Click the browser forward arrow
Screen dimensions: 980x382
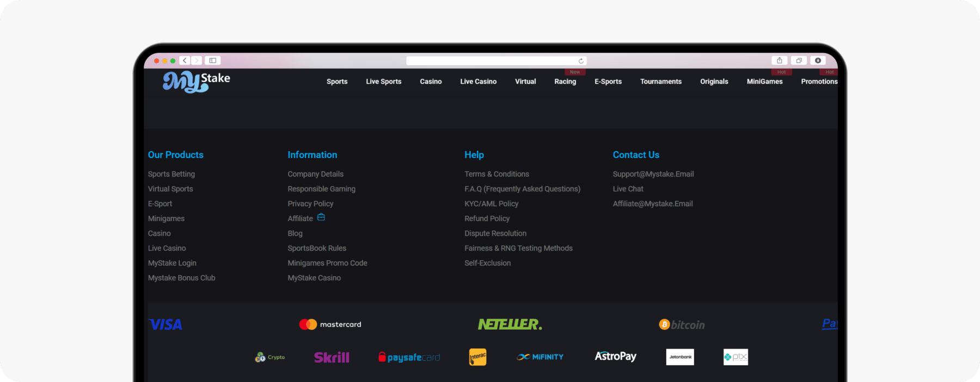point(197,60)
